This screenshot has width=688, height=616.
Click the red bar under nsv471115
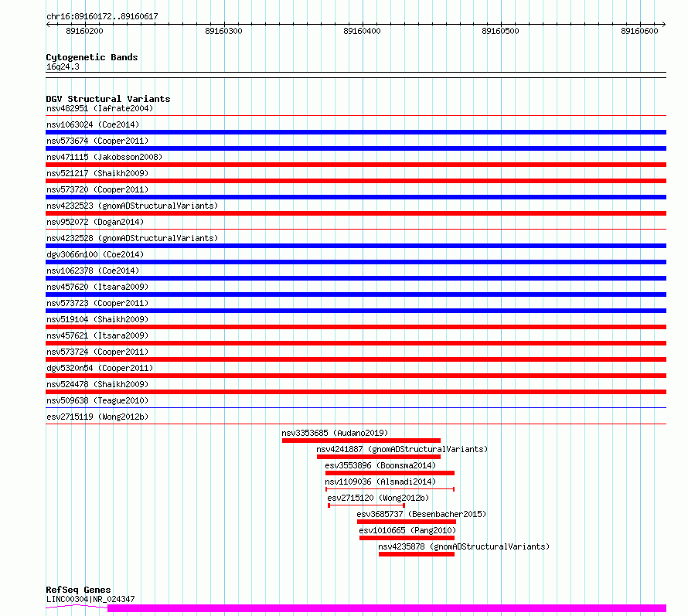click(x=356, y=165)
